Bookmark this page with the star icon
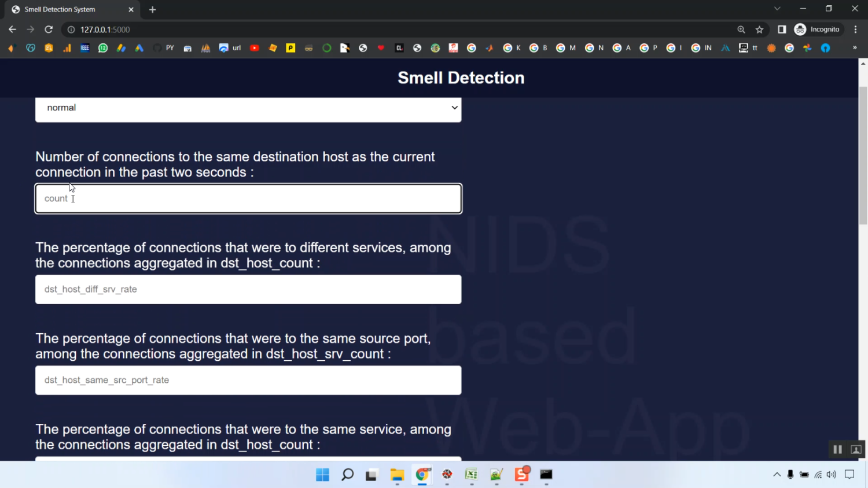868x488 pixels. (x=760, y=29)
